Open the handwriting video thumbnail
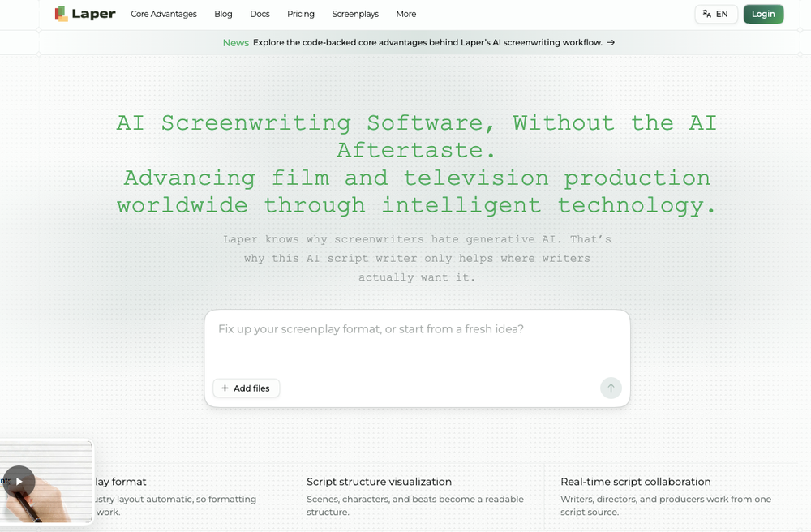This screenshot has width=811, height=532. coord(46,482)
